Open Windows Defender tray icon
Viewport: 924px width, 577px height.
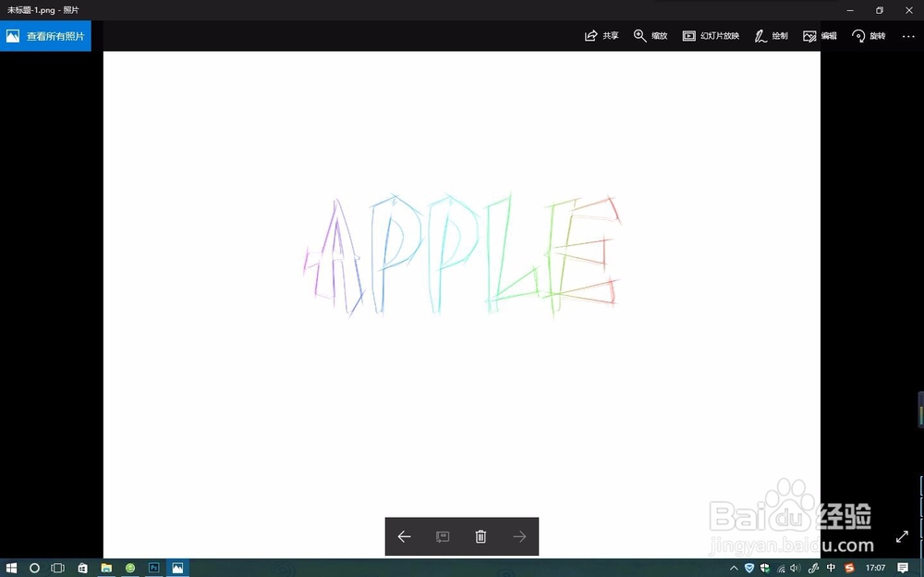[x=765, y=568]
